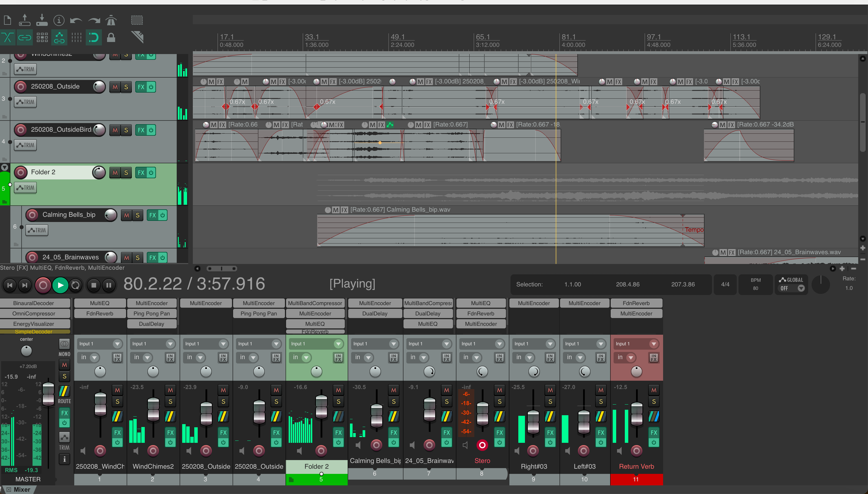Screen dimensions: 868x494
Task: Go to project end transport button
Action: pos(24,285)
